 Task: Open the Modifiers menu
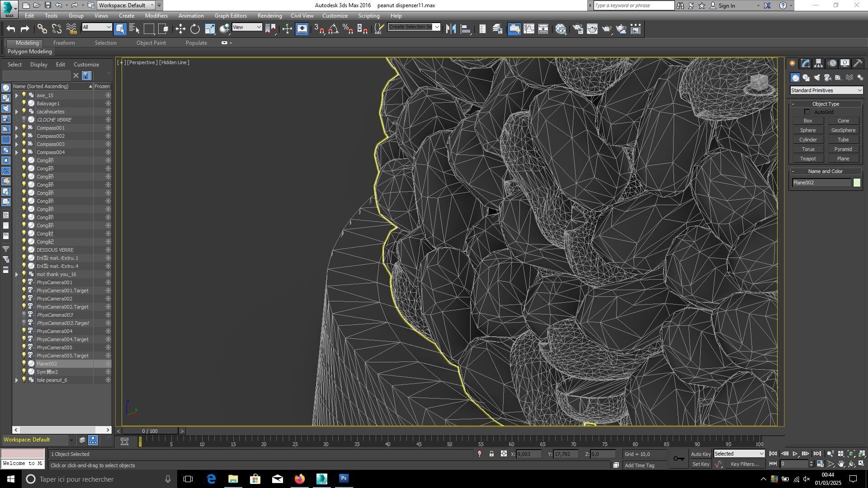tap(156, 16)
